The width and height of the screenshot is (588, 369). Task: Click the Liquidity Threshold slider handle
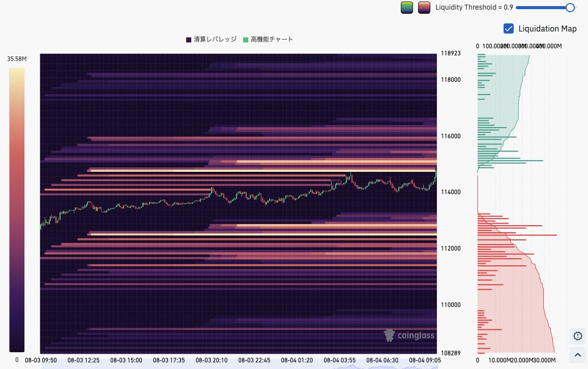tap(570, 8)
